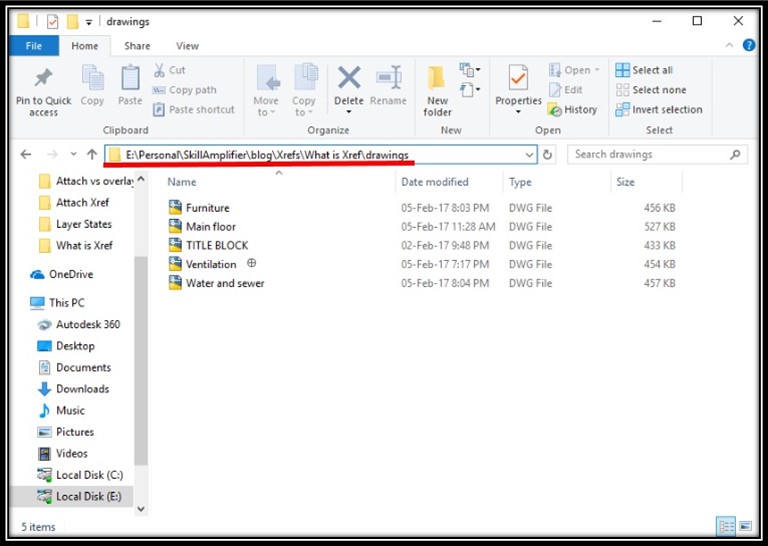Click the Move to icon
Screen dimensions: 768x546
267,78
